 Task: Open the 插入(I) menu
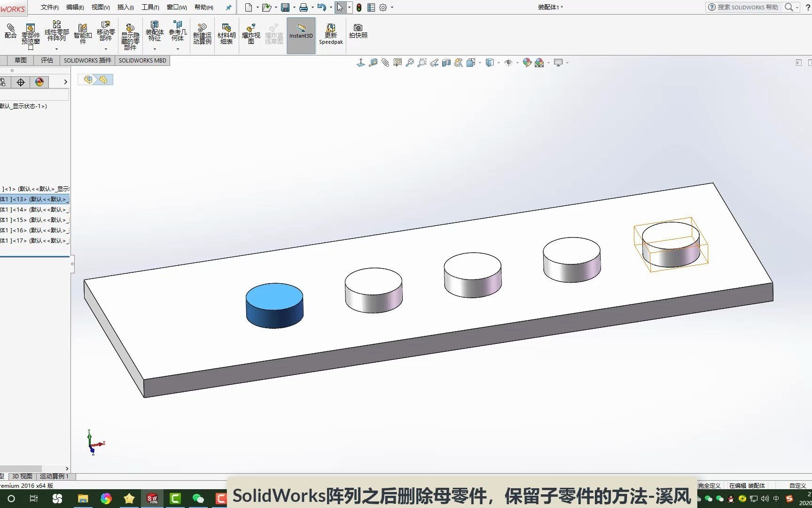(x=124, y=7)
